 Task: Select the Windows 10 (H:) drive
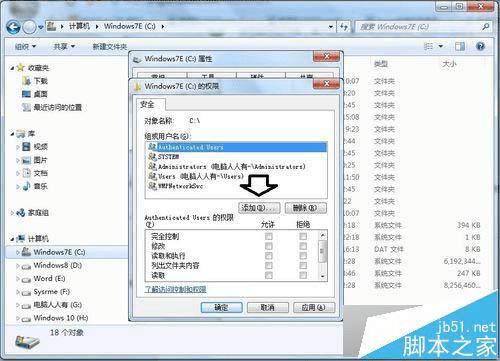[x=61, y=318]
